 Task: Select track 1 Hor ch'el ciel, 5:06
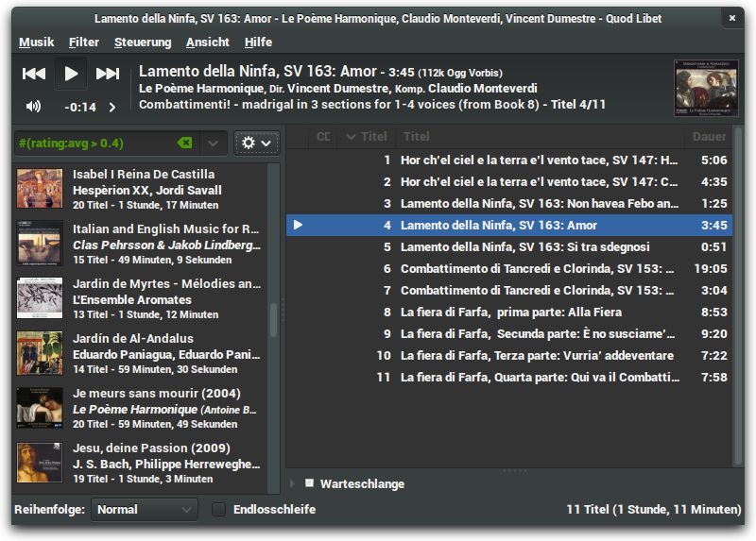pos(509,160)
